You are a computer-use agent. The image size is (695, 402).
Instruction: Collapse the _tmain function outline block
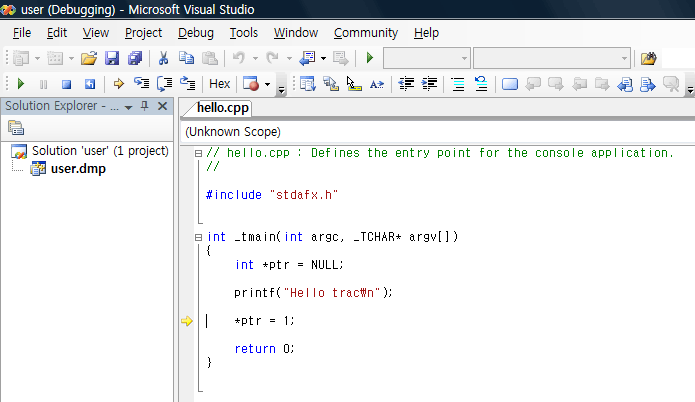[198, 237]
